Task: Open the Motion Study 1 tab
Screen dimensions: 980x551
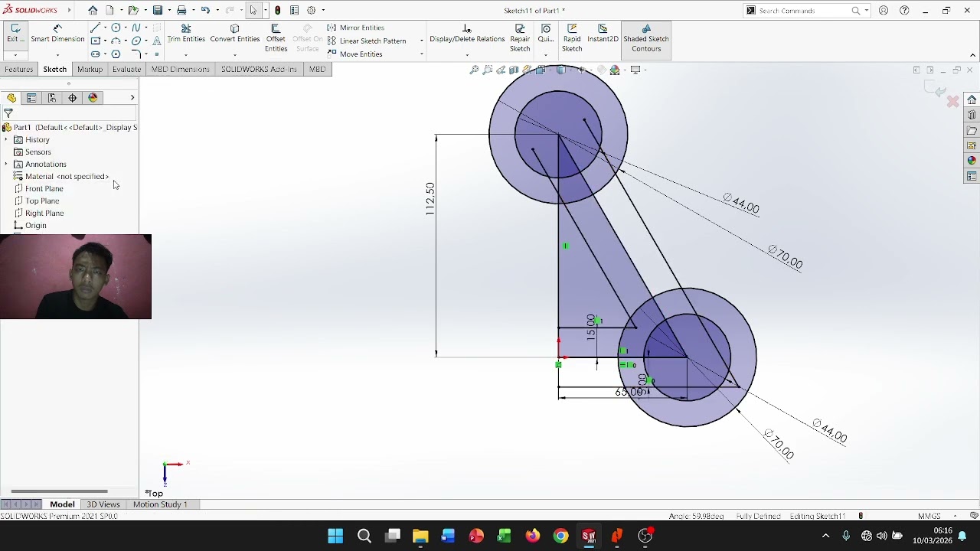Action: point(160,504)
